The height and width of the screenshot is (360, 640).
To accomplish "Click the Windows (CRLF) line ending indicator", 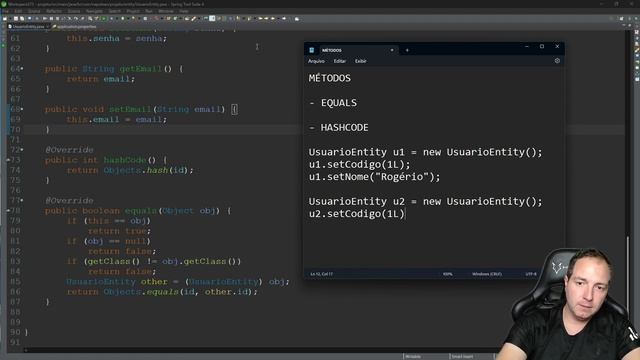I will (487, 274).
